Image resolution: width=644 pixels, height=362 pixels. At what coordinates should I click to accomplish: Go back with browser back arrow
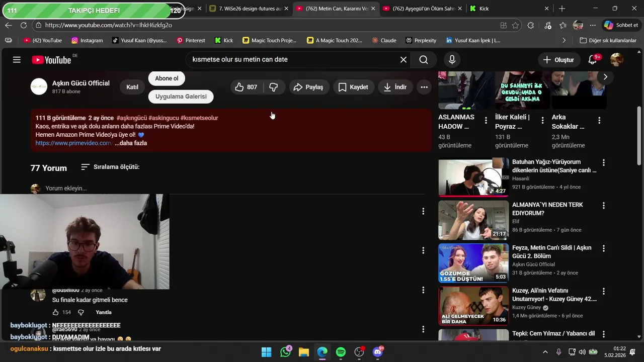pos(9,25)
